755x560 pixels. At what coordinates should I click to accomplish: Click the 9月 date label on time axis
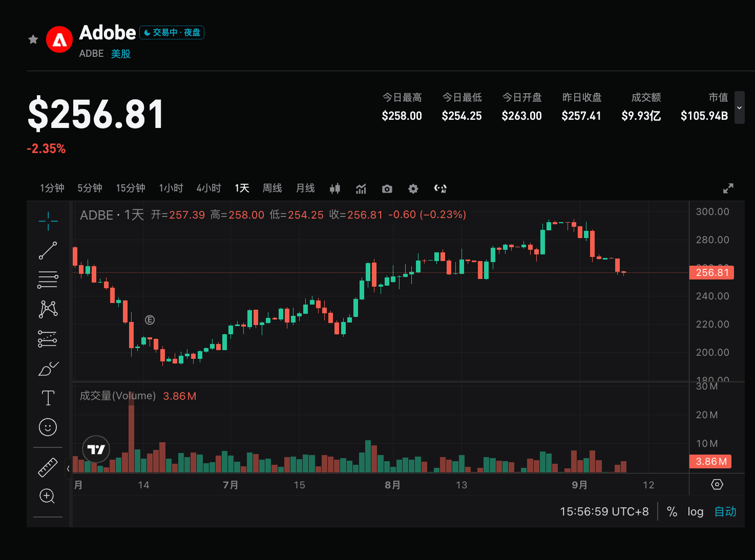[x=579, y=485]
